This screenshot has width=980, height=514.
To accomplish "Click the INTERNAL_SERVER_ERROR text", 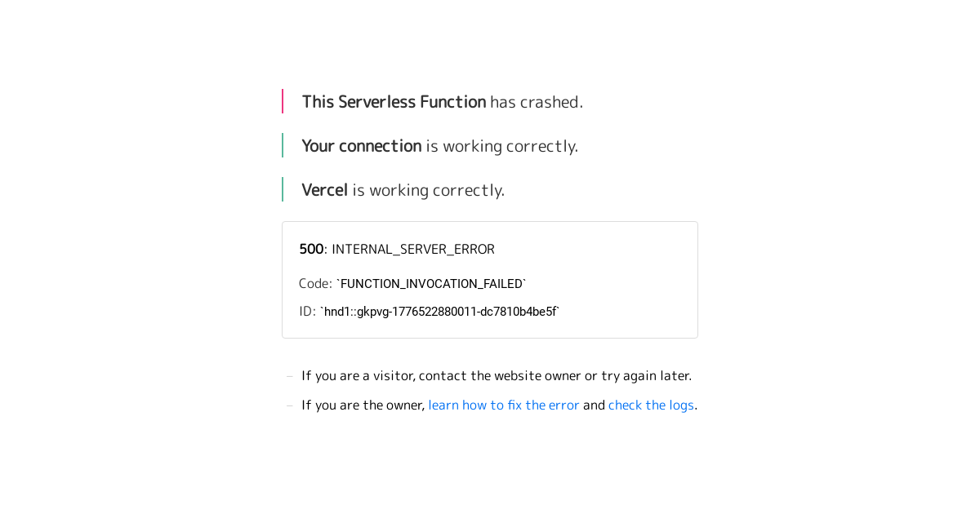I will [x=412, y=250].
